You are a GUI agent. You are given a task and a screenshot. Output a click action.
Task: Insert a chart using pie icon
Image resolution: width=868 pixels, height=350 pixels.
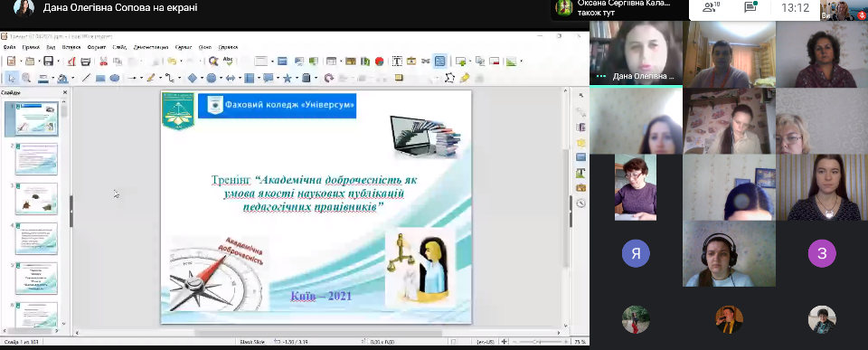pos(379,61)
